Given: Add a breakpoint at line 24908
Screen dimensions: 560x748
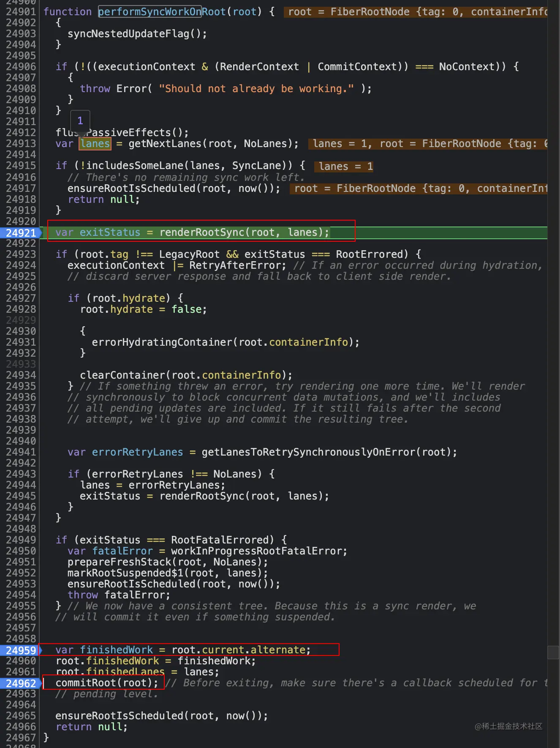Looking at the screenshot, I should coord(21,89).
